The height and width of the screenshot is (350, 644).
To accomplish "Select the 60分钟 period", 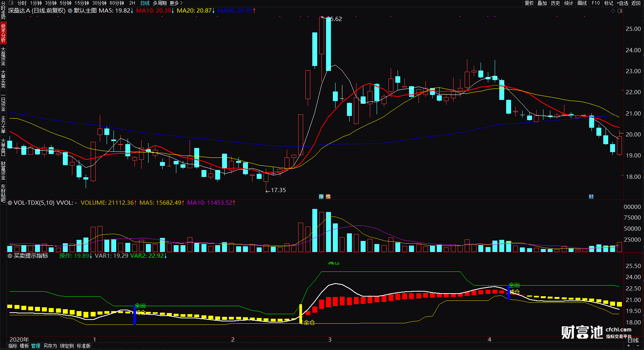I will pos(117,3).
